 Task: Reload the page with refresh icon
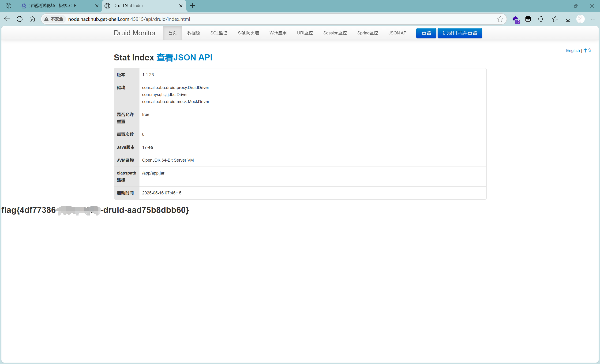[x=20, y=19]
